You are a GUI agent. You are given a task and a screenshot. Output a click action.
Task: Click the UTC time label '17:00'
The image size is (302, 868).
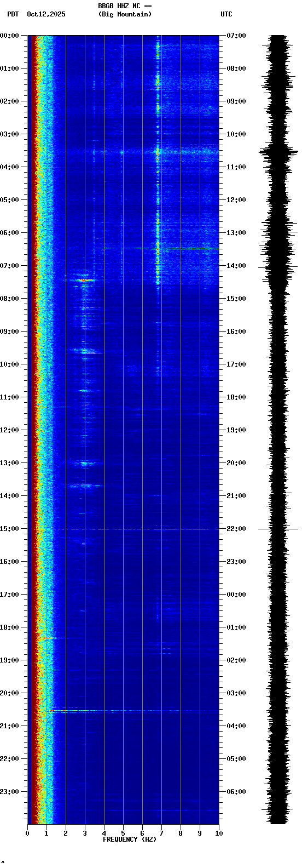click(236, 364)
